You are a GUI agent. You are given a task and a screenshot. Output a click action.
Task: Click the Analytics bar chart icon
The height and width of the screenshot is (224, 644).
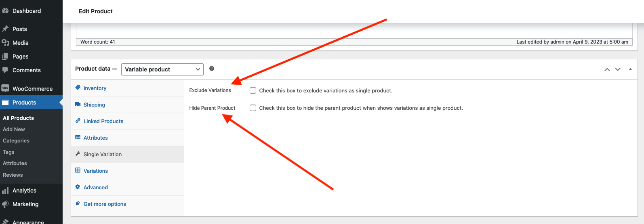pyautogui.click(x=5, y=190)
